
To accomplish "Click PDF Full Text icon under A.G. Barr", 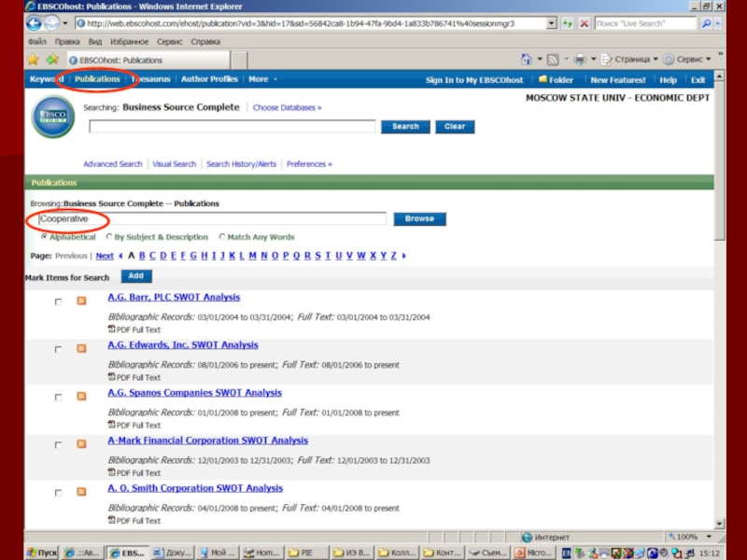I will tap(111, 329).
